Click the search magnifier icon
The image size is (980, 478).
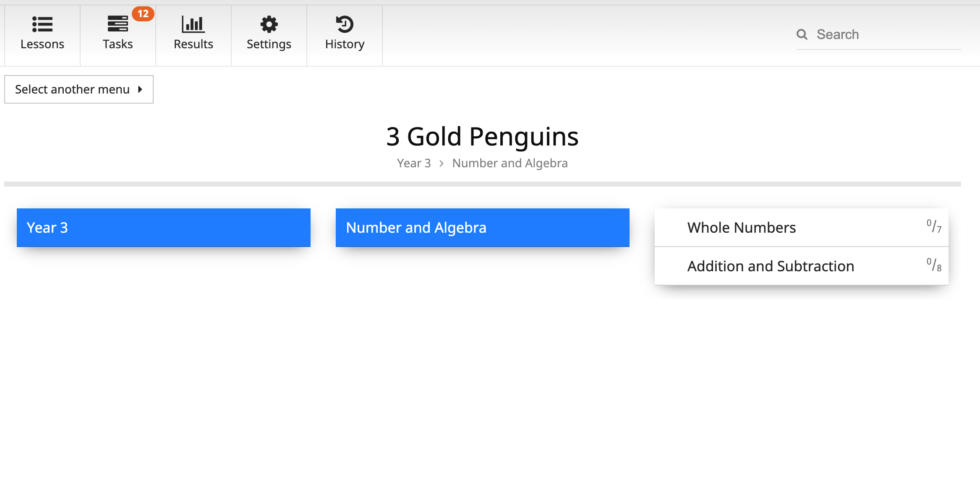click(802, 34)
